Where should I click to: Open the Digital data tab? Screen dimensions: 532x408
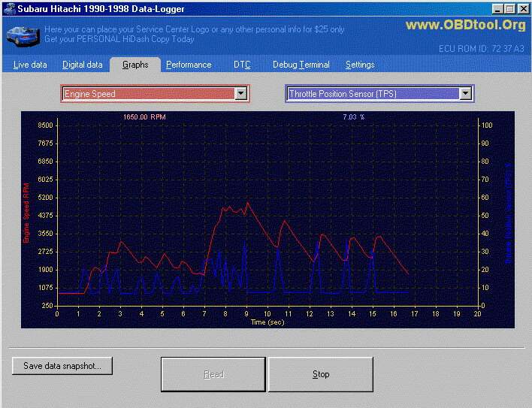point(83,65)
